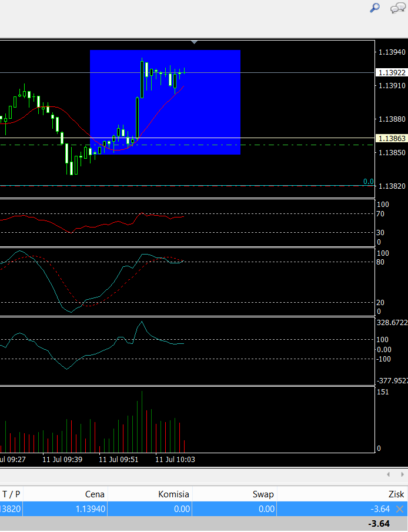
Task: Click the 1.13820 price scale label
Action: pyautogui.click(x=392, y=186)
